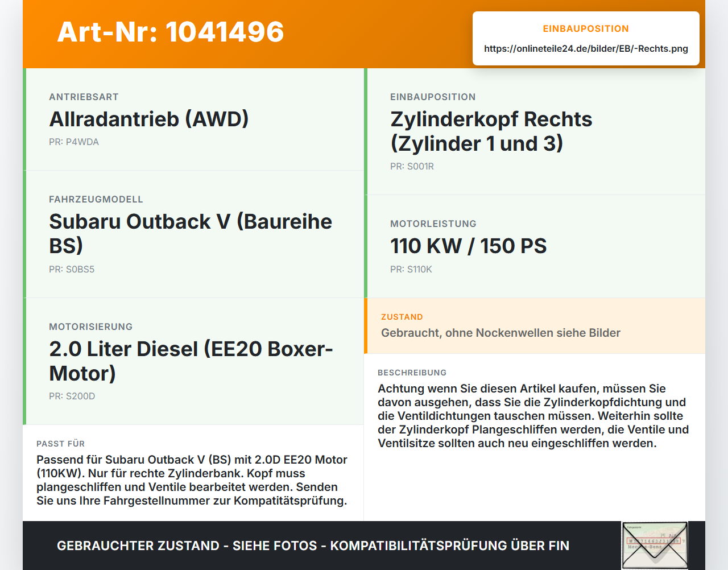
Task: Click the orange EINBAUPOSITION label in the header card
Action: 586,28
